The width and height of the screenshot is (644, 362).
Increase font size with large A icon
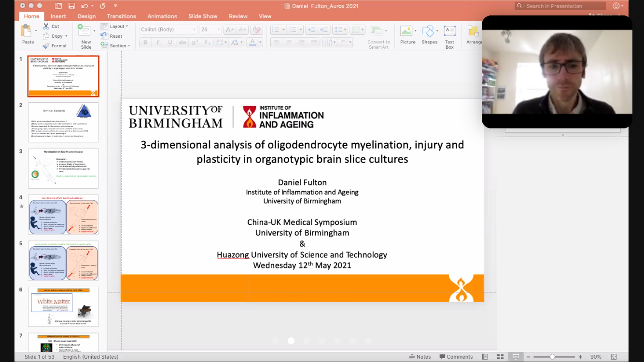point(230,29)
